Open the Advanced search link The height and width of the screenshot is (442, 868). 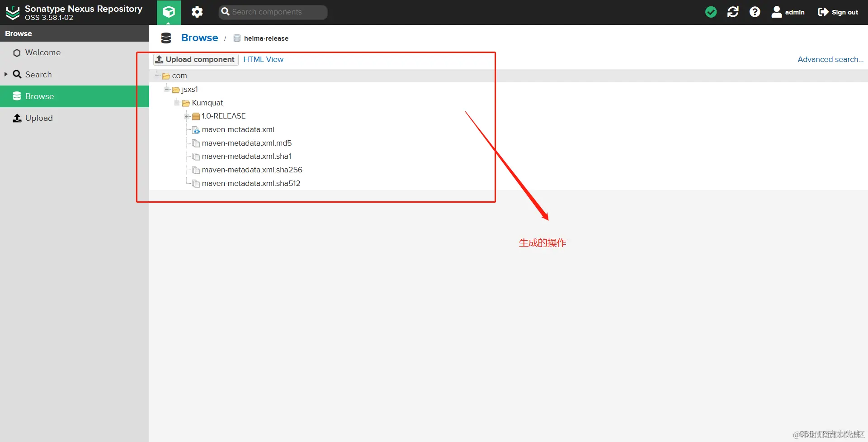tap(830, 59)
